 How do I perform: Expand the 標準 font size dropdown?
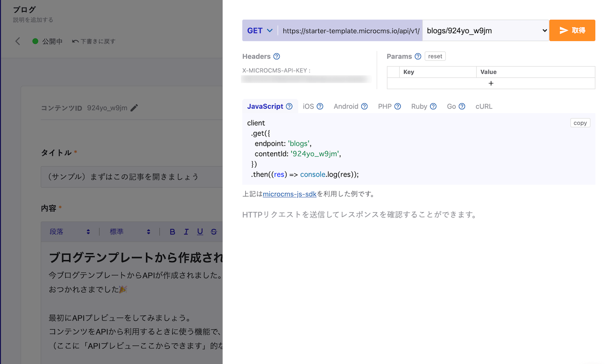(x=129, y=232)
